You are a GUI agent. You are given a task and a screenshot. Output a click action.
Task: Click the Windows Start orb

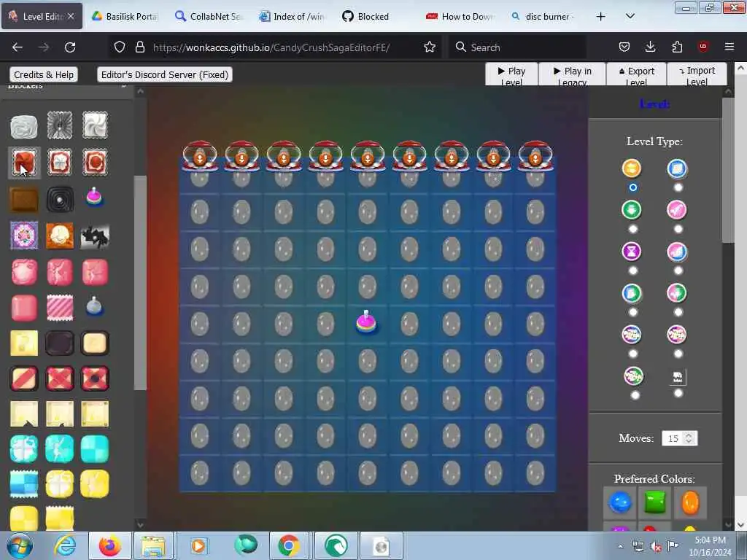coord(20,545)
